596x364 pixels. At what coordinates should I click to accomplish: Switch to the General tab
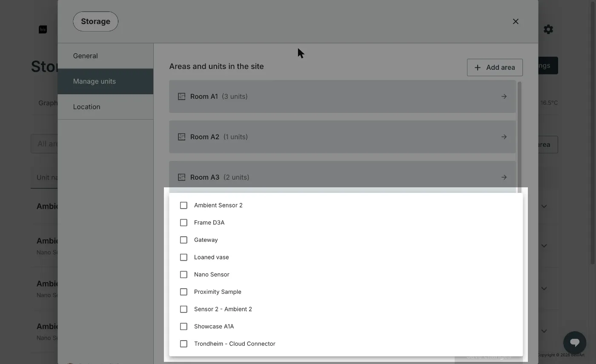[x=106, y=56]
